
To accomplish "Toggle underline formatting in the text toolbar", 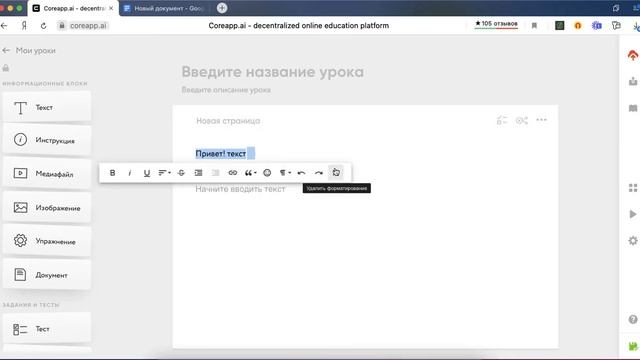I will pos(147,173).
